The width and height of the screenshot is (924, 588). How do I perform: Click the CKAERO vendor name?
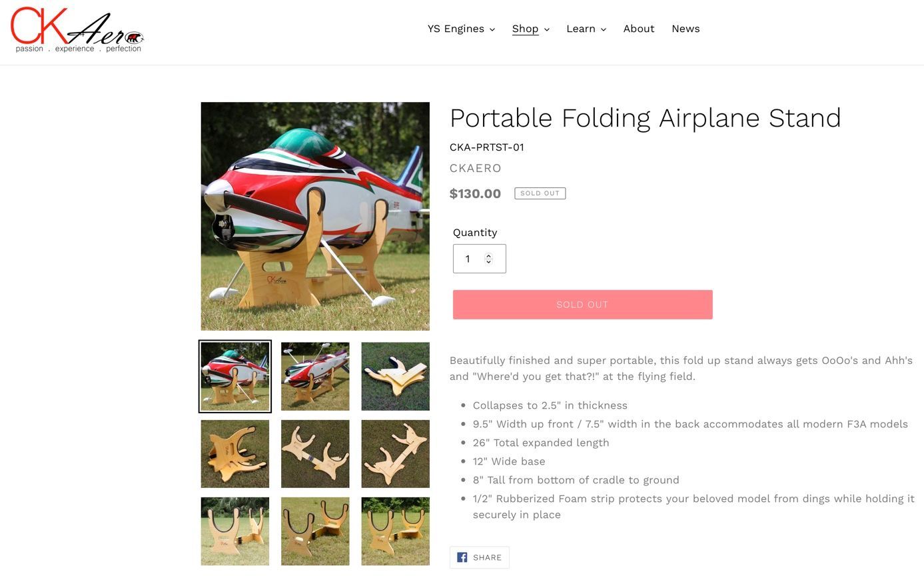pyautogui.click(x=475, y=168)
